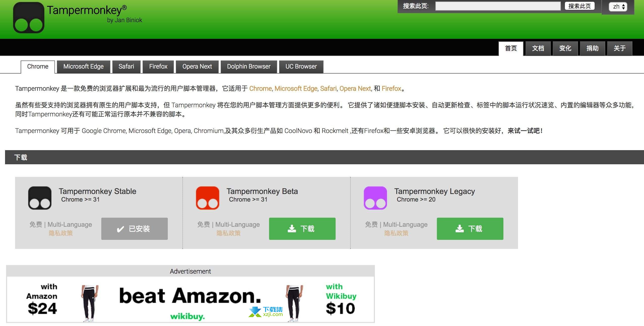Select the Chrome browser tab
Screen dimensions: 644x326
[38, 67]
